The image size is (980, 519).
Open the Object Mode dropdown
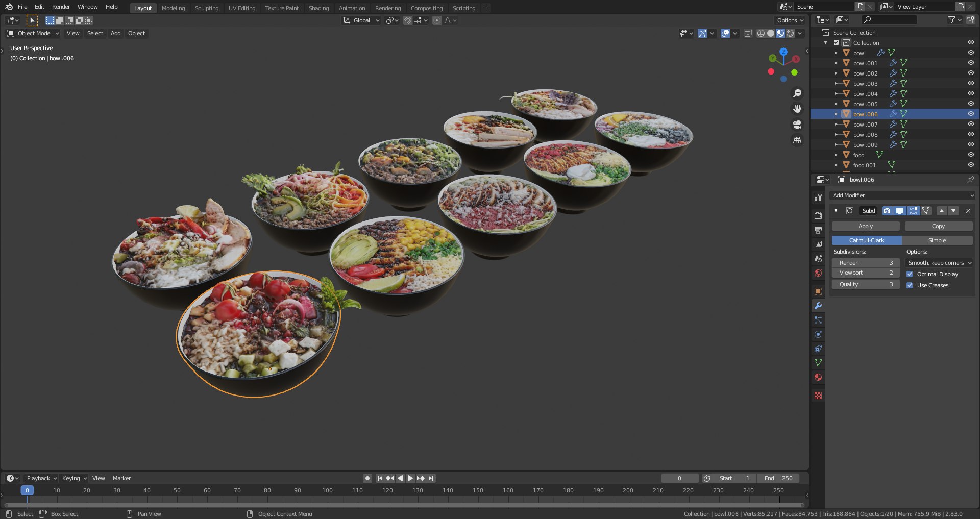(x=34, y=33)
